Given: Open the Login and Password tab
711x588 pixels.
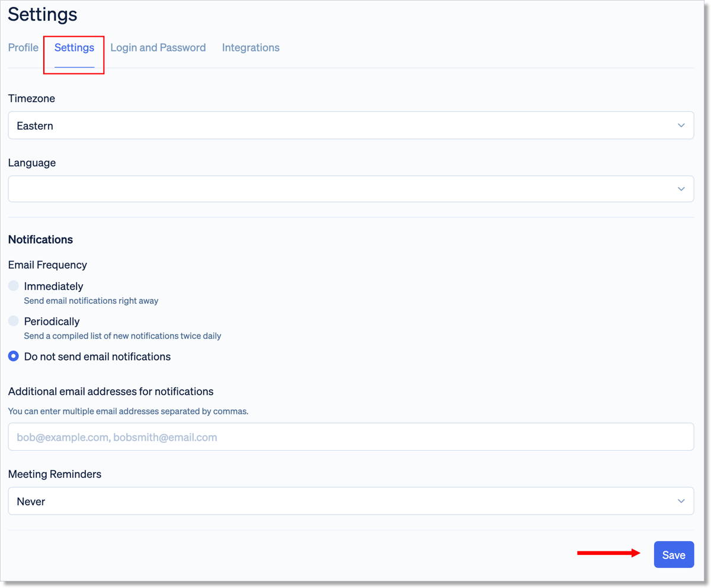Looking at the screenshot, I should 158,47.
